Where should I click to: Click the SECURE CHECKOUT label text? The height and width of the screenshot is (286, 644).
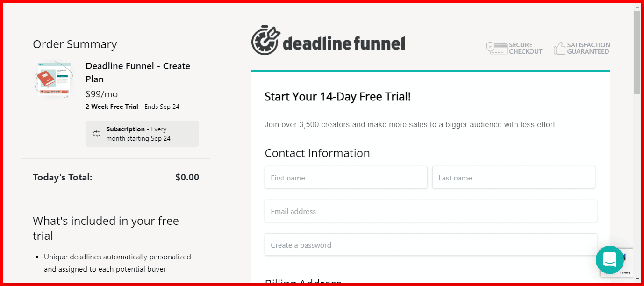point(526,48)
